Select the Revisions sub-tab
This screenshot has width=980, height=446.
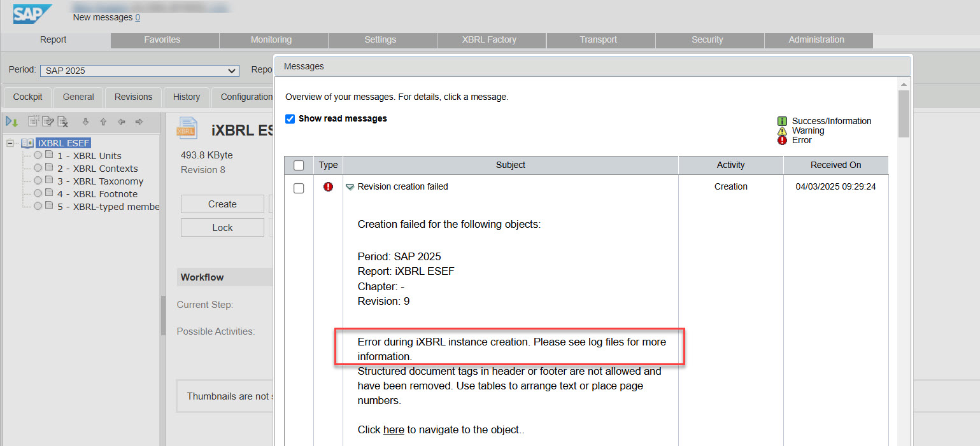click(x=134, y=97)
